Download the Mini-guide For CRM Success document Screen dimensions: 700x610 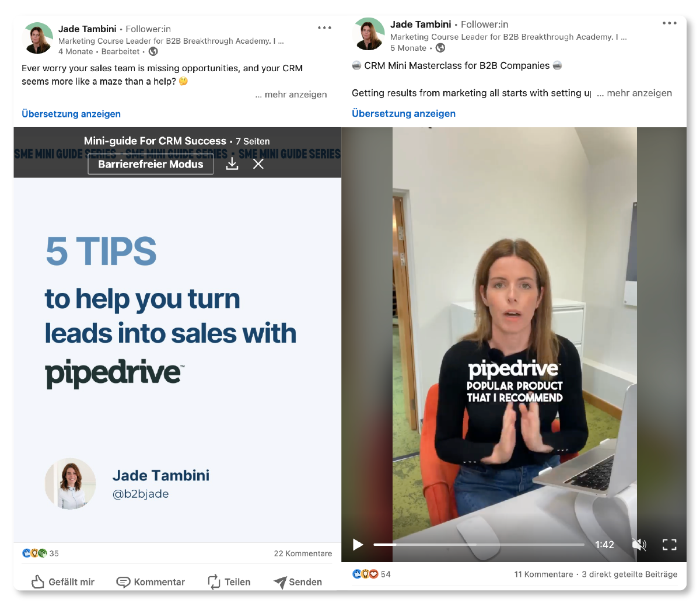click(232, 164)
